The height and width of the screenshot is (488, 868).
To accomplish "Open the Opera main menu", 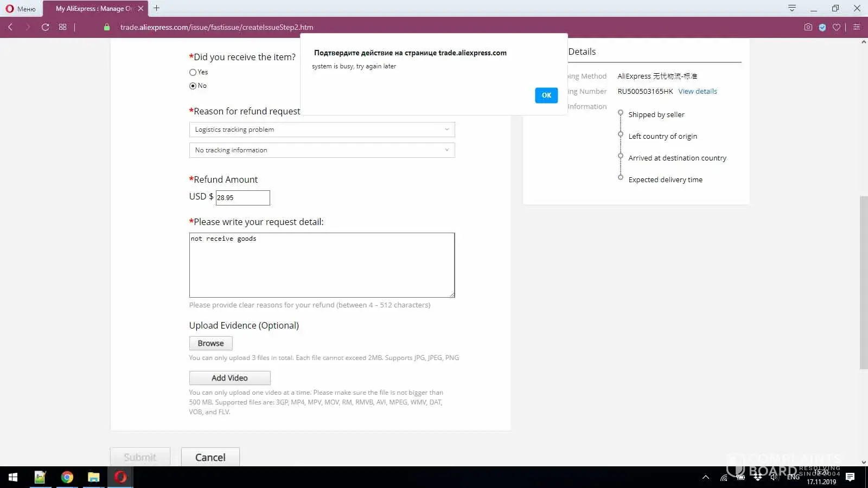I will 21,9.
